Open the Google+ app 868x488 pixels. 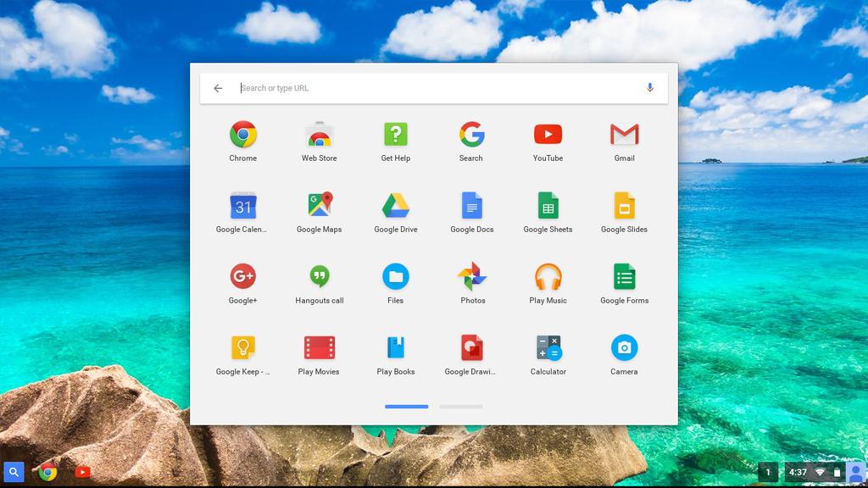pyautogui.click(x=243, y=276)
